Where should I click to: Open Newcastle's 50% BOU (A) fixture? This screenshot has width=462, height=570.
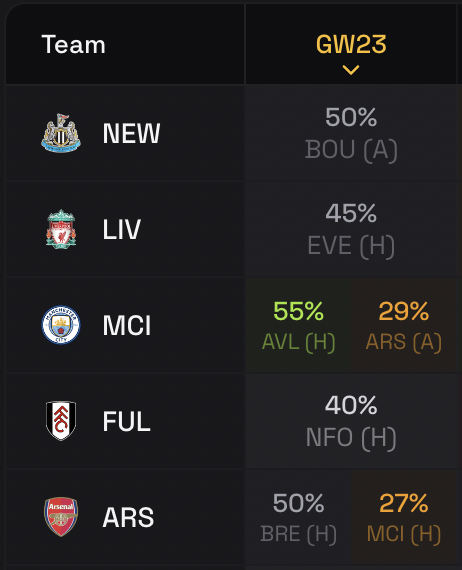351,133
